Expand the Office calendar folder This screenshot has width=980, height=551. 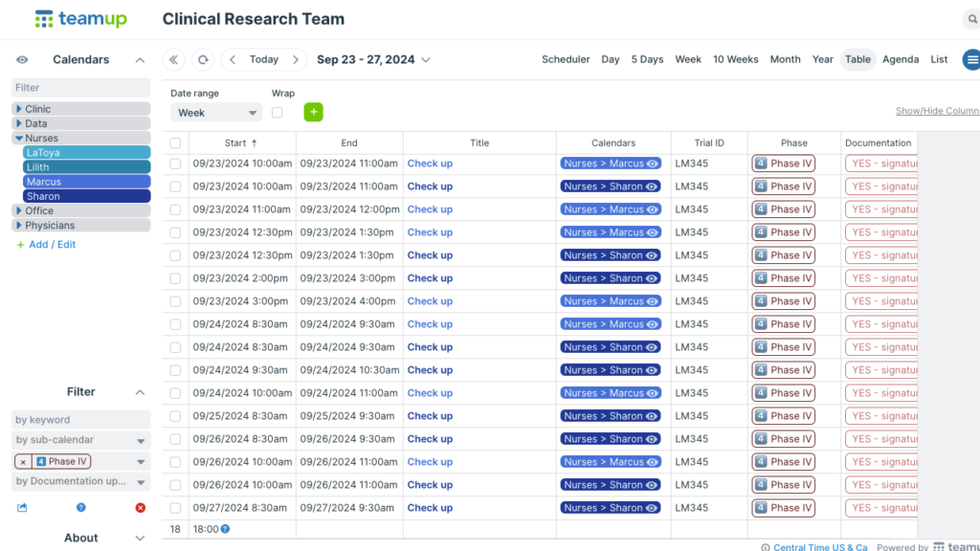[19, 210]
